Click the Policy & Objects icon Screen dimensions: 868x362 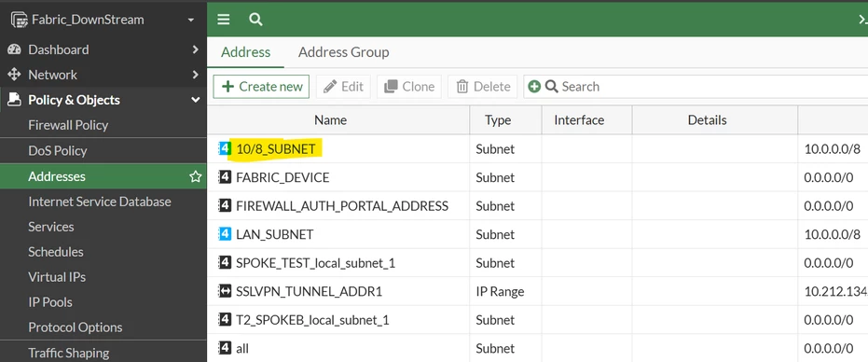(14, 100)
